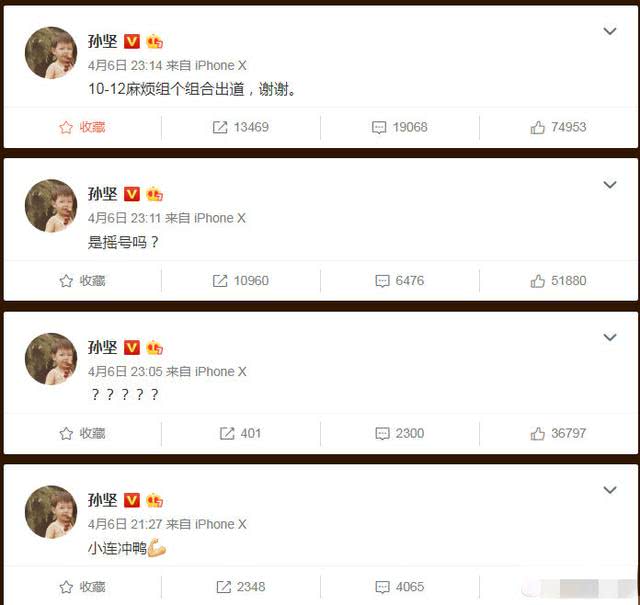The width and height of the screenshot is (640, 605).
Task: Toggle 收藏 favorite on the 23:05 post
Action: (82, 434)
